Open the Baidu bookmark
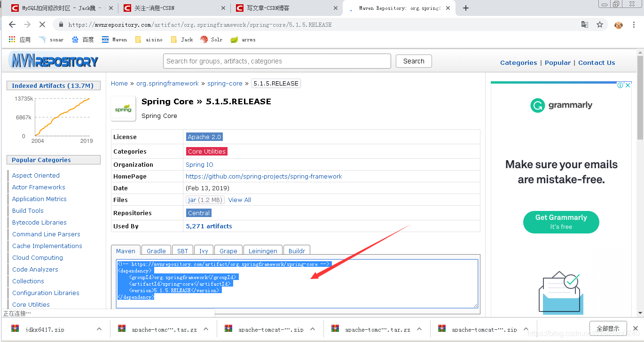Screen dimensions: 644x342 click(x=83, y=39)
